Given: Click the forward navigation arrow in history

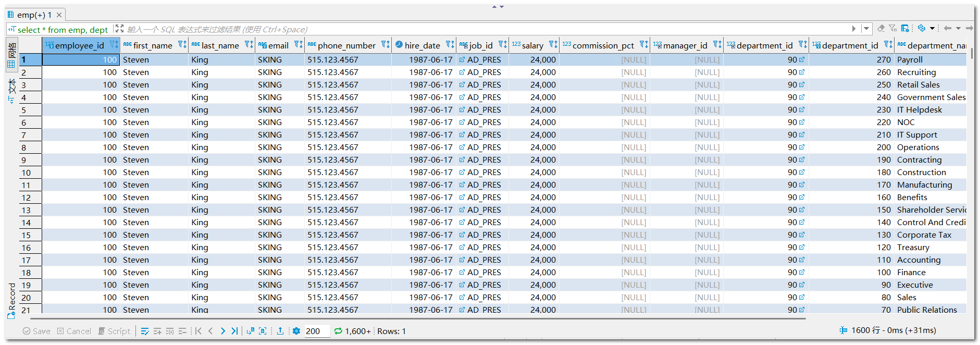Looking at the screenshot, I should [x=970, y=28].
